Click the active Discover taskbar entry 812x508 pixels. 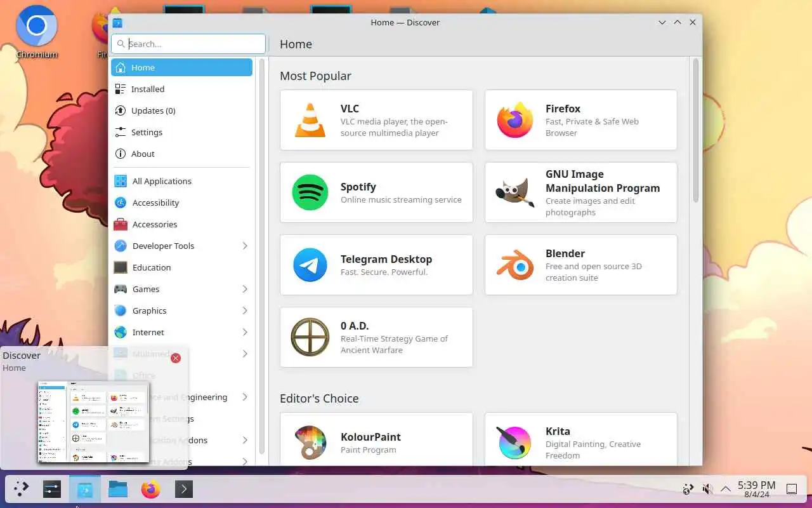tap(85, 488)
